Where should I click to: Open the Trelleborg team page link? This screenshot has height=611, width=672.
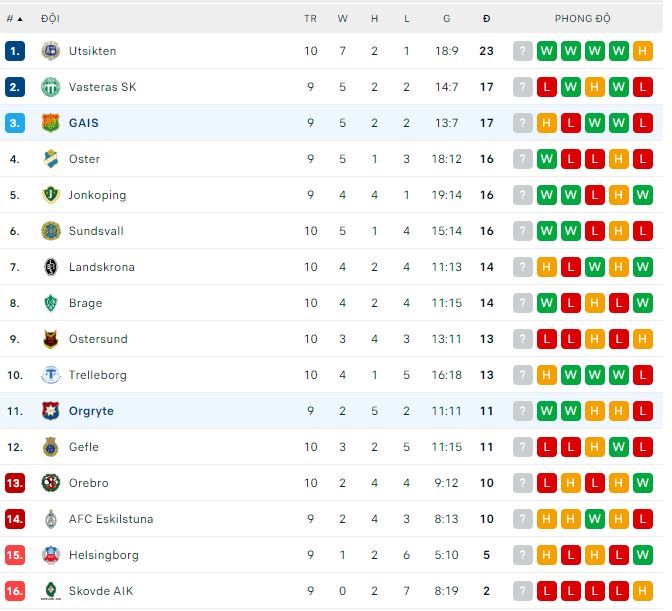coord(98,375)
